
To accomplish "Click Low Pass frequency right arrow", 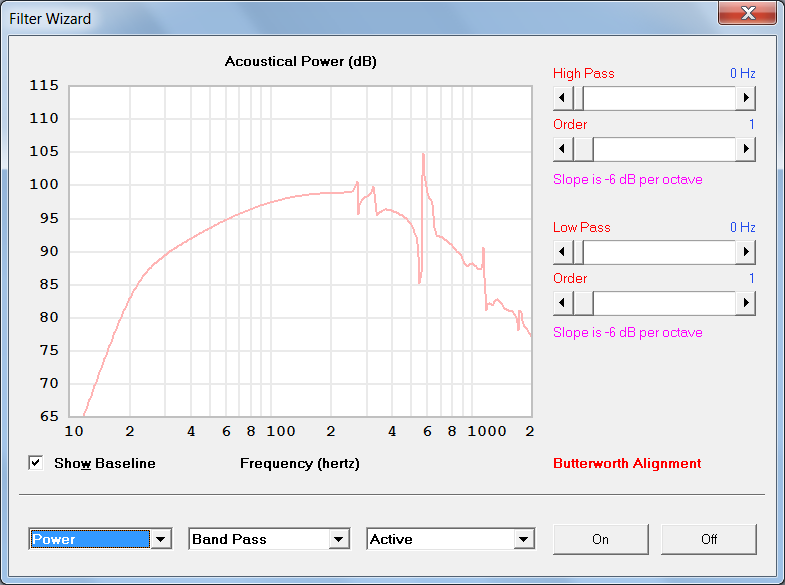I will pos(745,252).
